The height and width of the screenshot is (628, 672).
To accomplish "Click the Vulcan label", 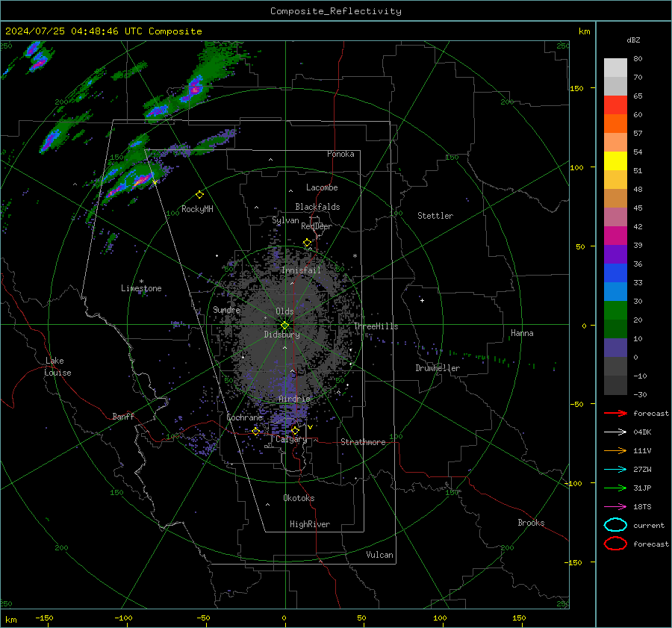I will pyautogui.click(x=379, y=555).
